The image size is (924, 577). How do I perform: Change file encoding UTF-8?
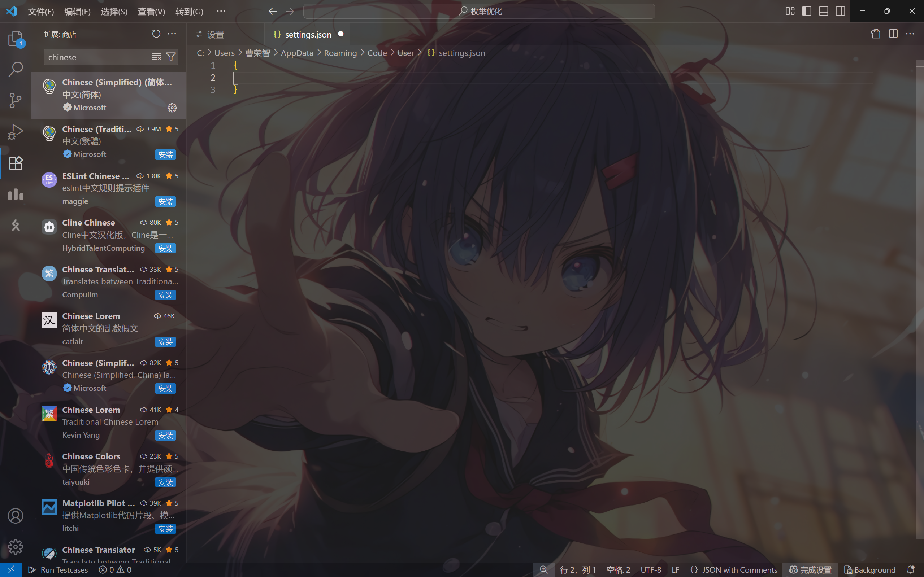(x=651, y=570)
